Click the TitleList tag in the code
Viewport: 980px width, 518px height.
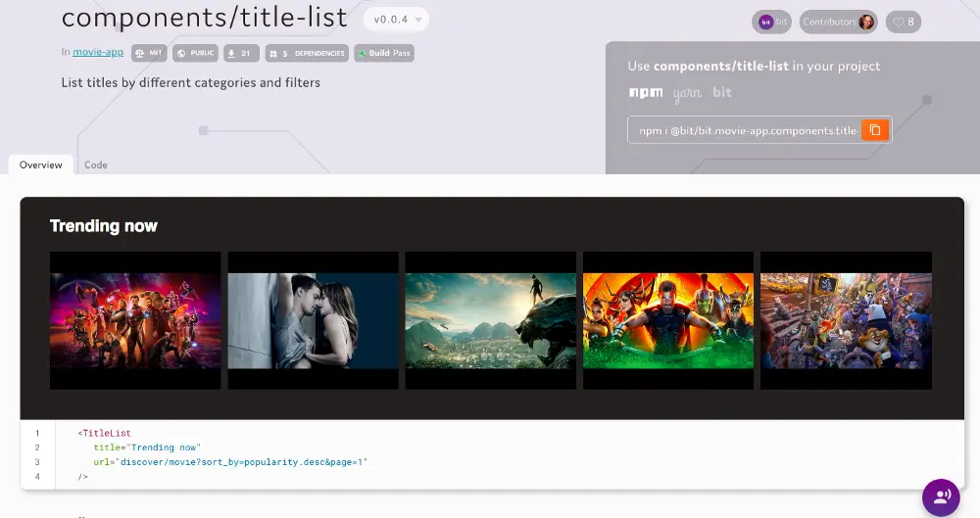tap(105, 433)
